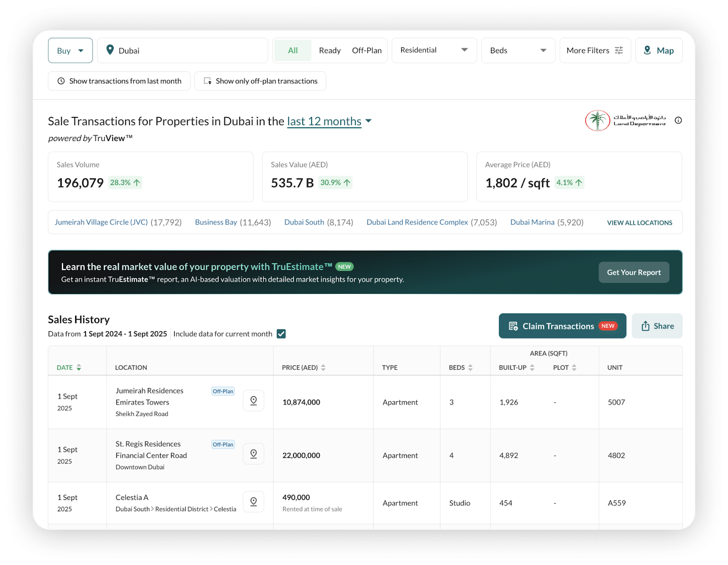728x565 pixels.
Task: Click the Get Your Report button
Action: tap(633, 272)
